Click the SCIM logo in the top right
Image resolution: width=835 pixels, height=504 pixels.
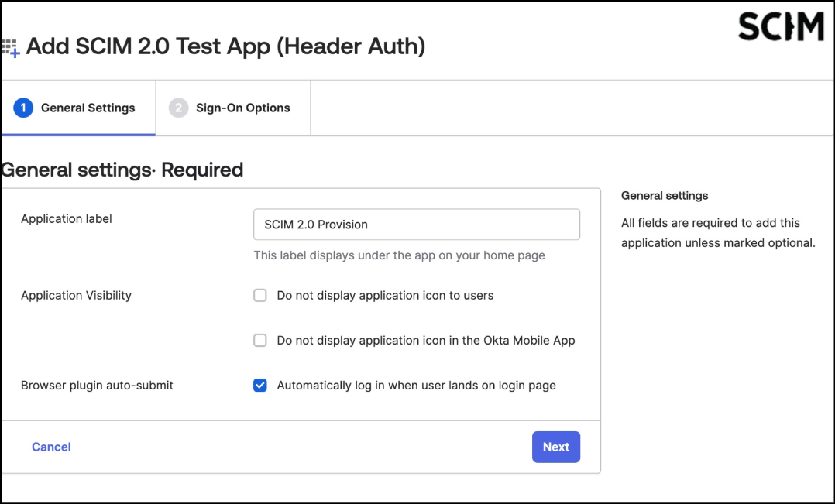pos(780,27)
